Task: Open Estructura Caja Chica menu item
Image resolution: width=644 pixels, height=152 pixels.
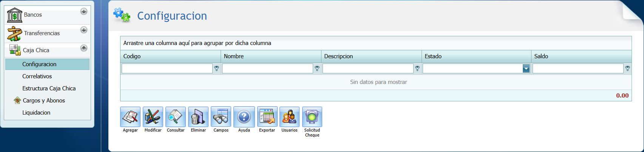Action: click(x=49, y=88)
